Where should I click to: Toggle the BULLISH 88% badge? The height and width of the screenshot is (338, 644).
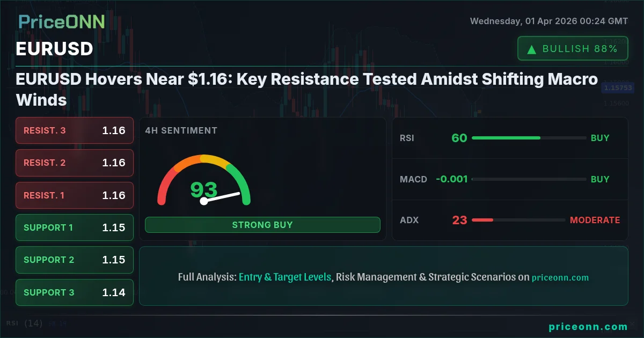coord(572,48)
